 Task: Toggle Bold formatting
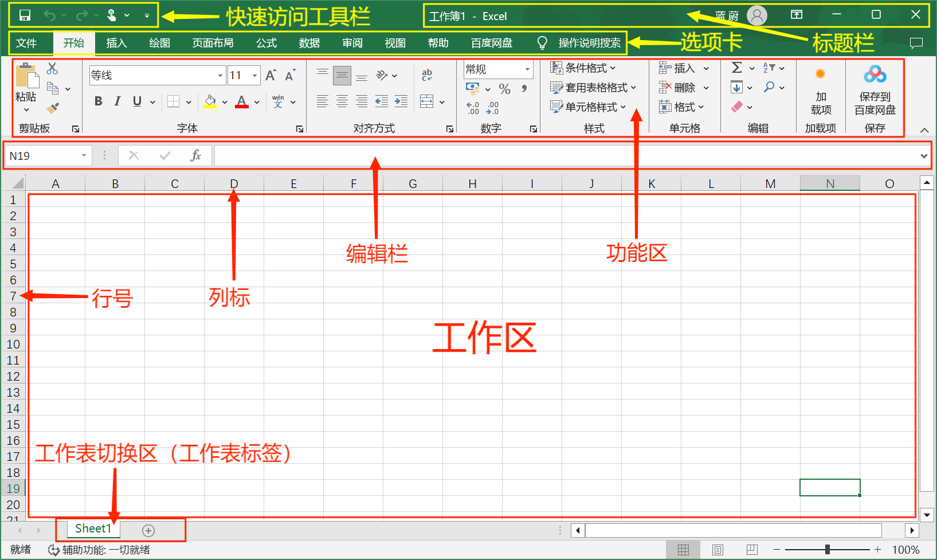98,101
